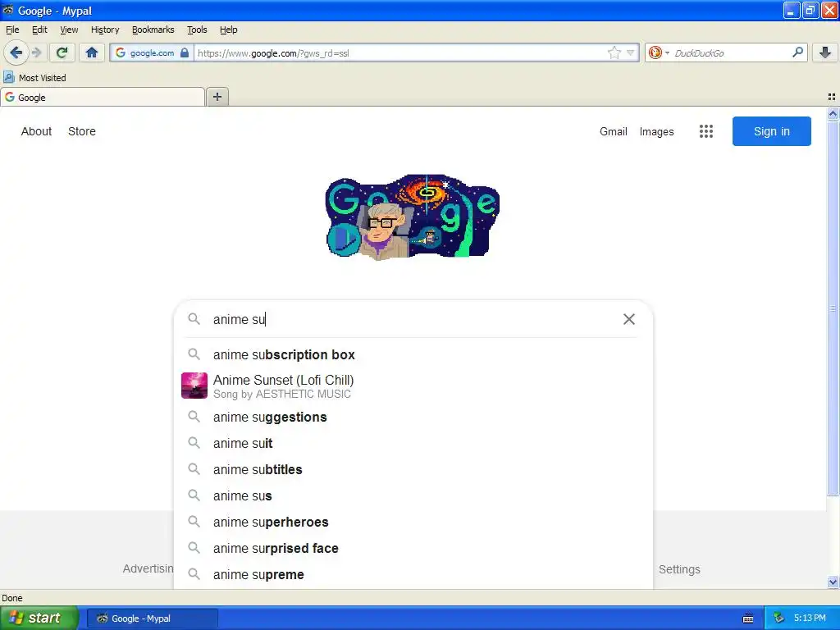Screen dimensions: 840x630
Task: Open the DuckDuckGo search engine selector
Action: pyautogui.click(x=659, y=52)
